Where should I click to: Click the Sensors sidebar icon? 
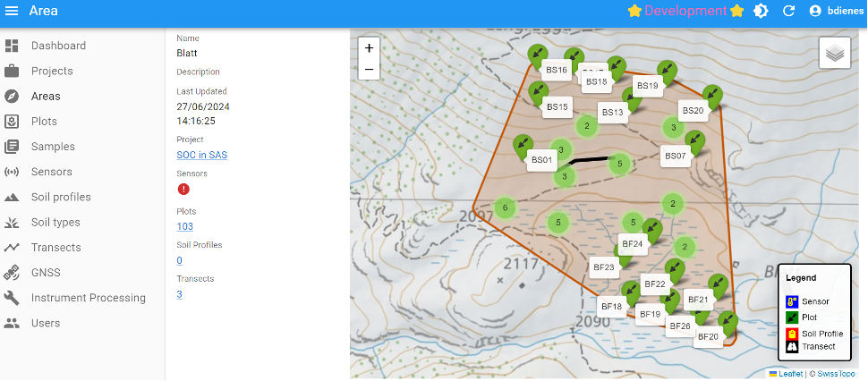point(13,172)
